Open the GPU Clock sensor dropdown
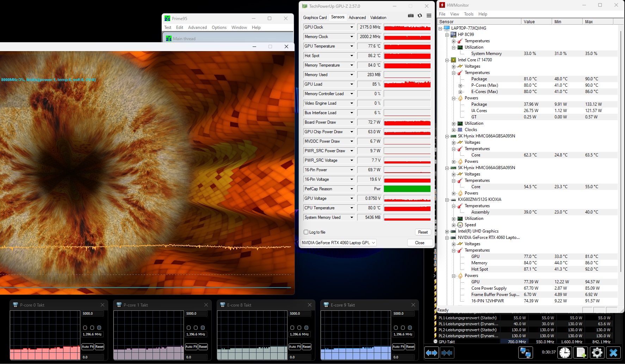Viewport: 625px width, 364px height. tap(351, 27)
